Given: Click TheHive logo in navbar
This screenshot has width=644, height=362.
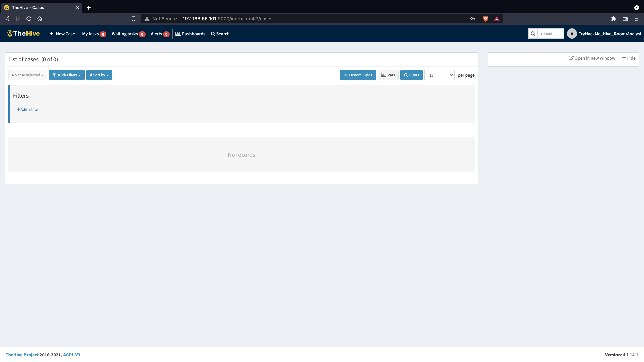Looking at the screenshot, I should [23, 34].
